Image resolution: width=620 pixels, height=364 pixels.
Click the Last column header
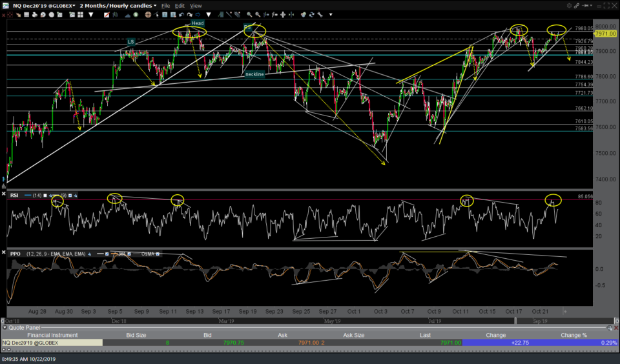coord(425,335)
